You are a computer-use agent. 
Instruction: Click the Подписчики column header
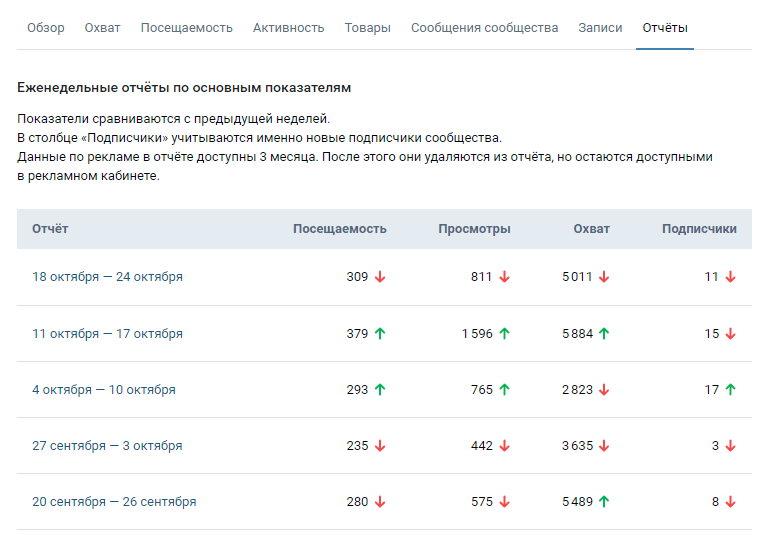pos(699,229)
